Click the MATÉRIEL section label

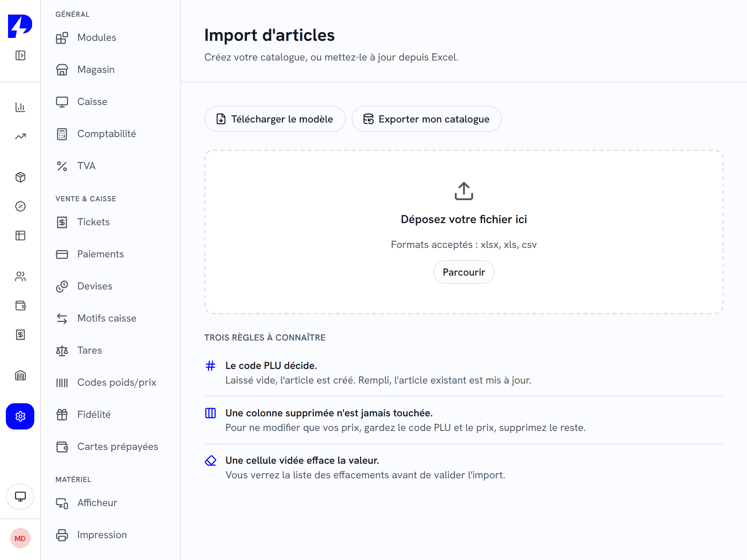pos(73,479)
